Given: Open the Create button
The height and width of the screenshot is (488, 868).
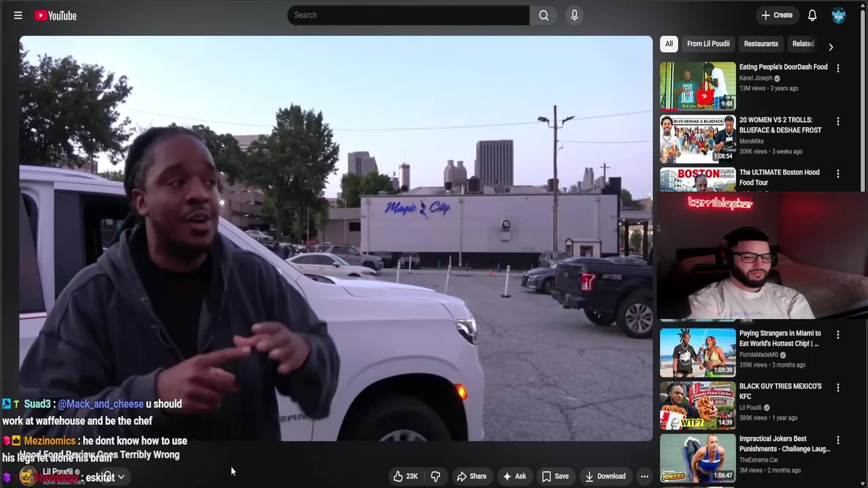Looking at the screenshot, I should (x=777, y=15).
